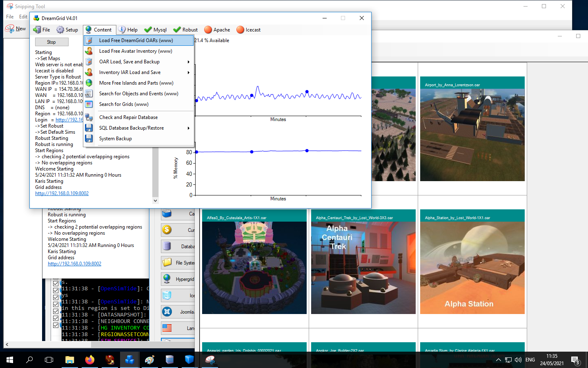
Task: Toggle the bottom-most visible checkbox beside the console
Action: click(x=56, y=325)
